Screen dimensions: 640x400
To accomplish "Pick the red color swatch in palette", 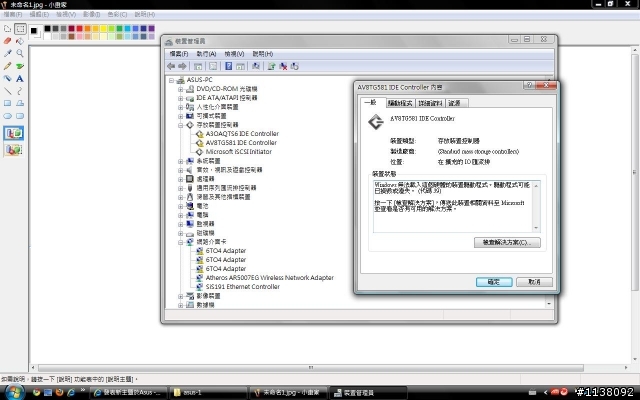I will pyautogui.click(x=80, y=29).
